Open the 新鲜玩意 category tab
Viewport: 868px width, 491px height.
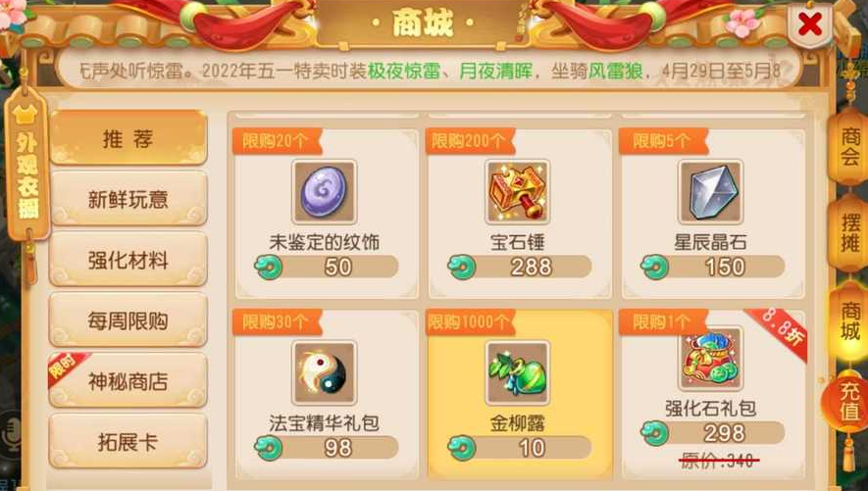[x=128, y=199]
